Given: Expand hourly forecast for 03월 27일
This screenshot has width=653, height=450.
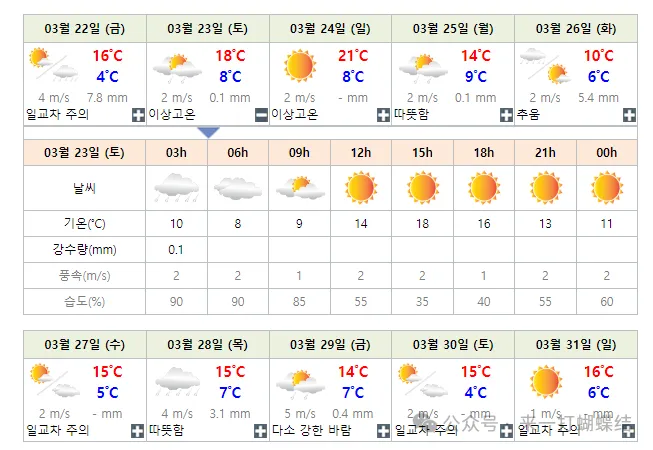Looking at the screenshot, I should [x=137, y=430].
